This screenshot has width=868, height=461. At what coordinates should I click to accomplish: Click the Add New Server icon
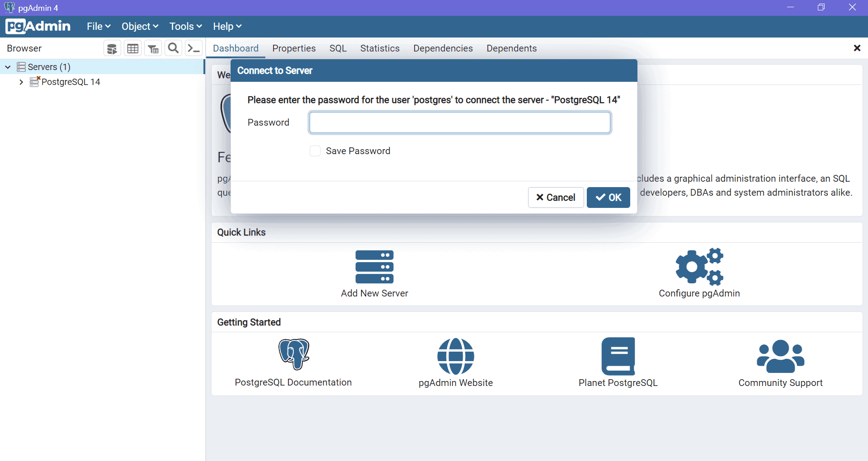click(x=374, y=267)
